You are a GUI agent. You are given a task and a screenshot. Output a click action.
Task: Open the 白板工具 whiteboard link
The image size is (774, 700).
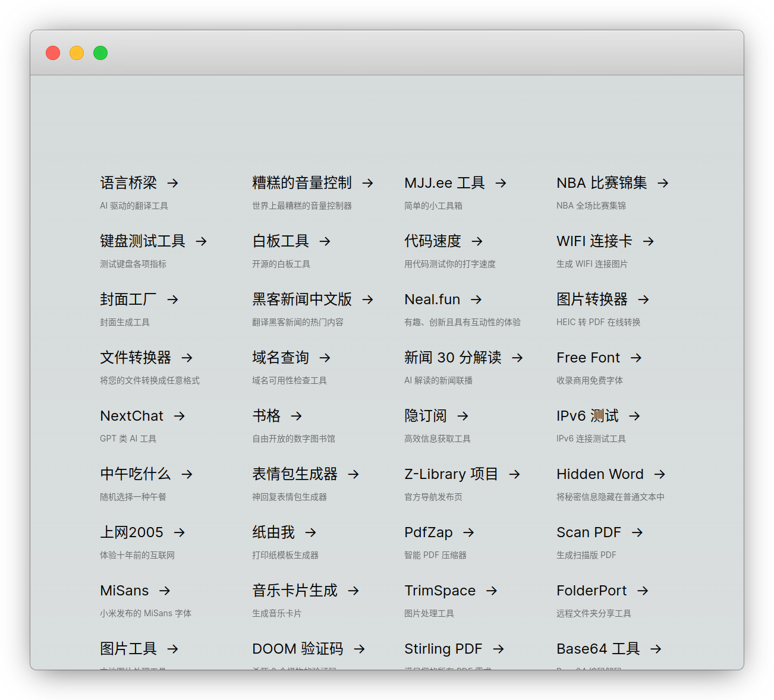point(281,241)
